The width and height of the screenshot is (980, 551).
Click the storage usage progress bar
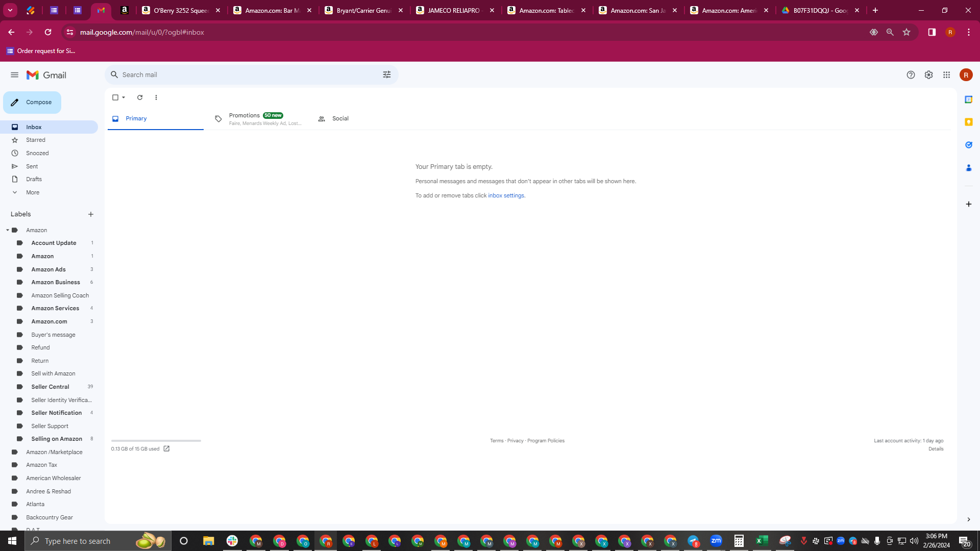click(156, 441)
